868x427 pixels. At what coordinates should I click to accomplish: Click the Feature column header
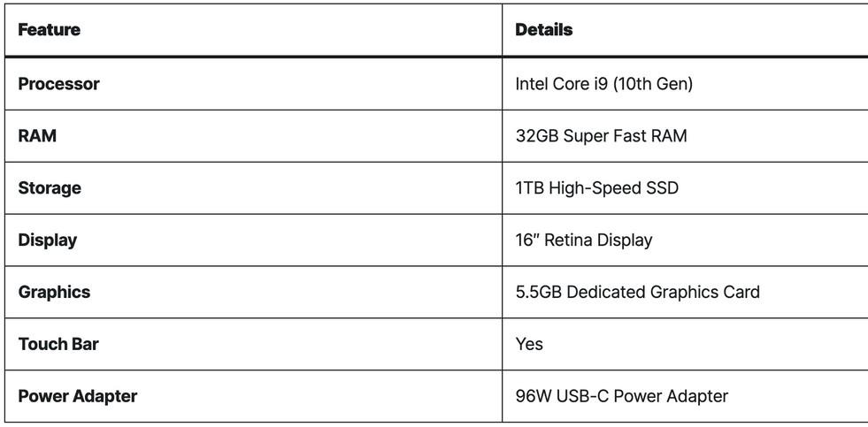tap(50, 30)
